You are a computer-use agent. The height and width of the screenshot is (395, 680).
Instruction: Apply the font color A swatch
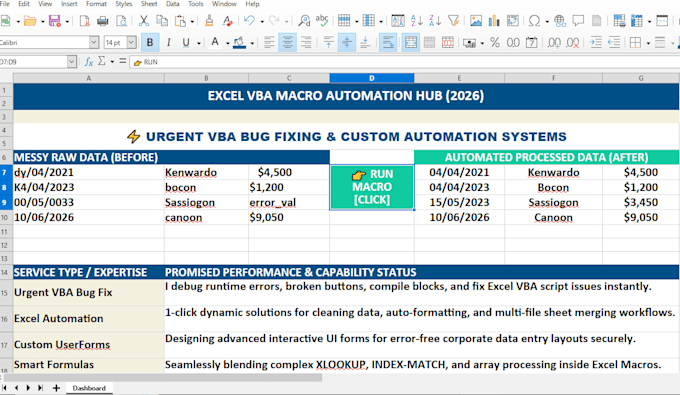point(215,42)
